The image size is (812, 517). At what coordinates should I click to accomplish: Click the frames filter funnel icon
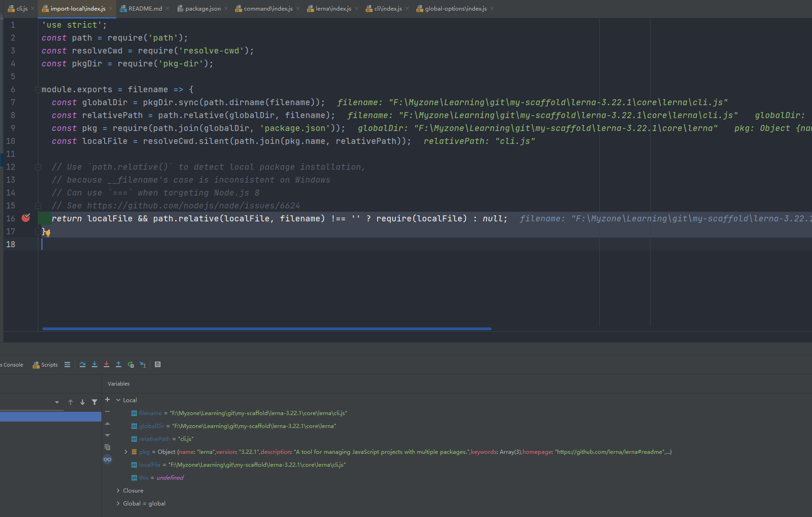95,402
